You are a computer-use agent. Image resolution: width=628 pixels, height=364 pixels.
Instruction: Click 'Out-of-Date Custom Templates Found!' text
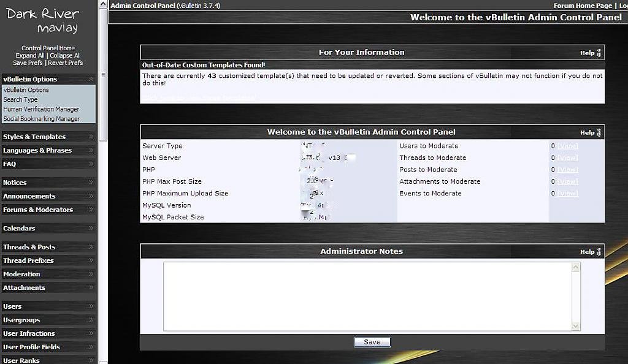point(204,65)
